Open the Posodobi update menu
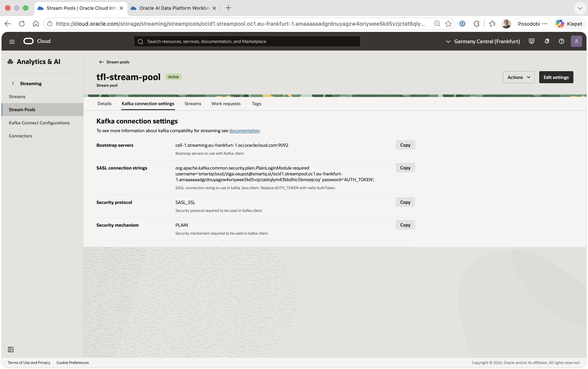The height and width of the screenshot is (369, 588). point(533,24)
